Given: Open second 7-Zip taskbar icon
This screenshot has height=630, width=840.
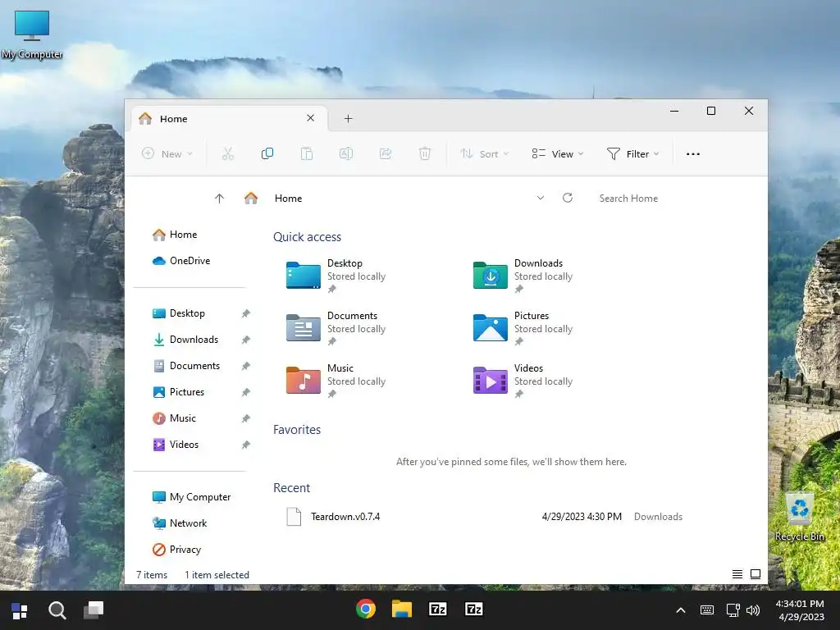Looking at the screenshot, I should click(473, 609).
